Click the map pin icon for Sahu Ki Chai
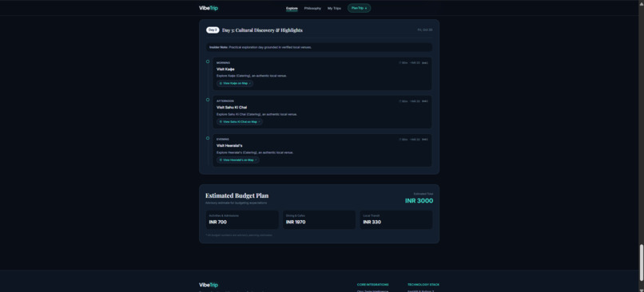 [221, 122]
